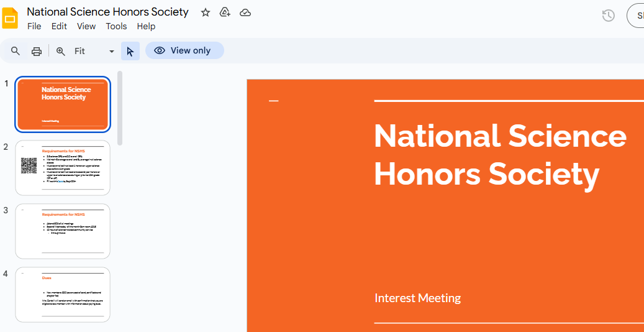
Task: Click the add to Drive icon
Action: pyautogui.click(x=225, y=12)
